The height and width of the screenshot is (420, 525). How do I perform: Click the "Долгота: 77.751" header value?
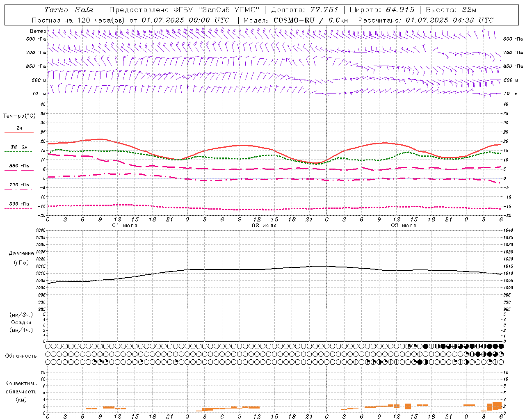pyautogui.click(x=305, y=10)
